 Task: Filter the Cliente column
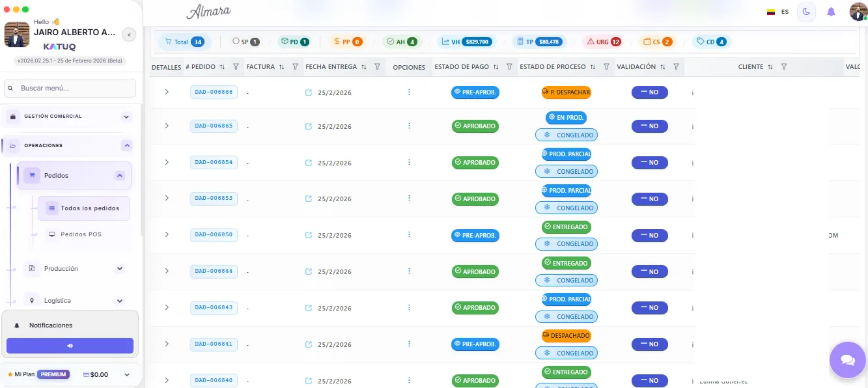click(784, 66)
